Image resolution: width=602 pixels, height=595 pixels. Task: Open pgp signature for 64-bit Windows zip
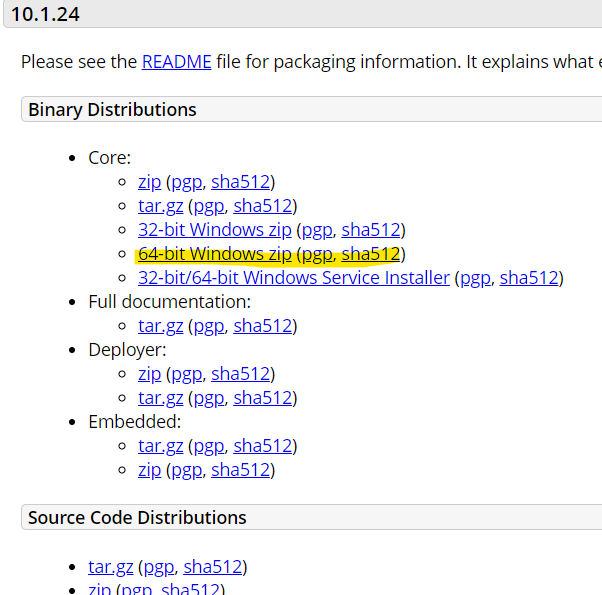pos(317,255)
